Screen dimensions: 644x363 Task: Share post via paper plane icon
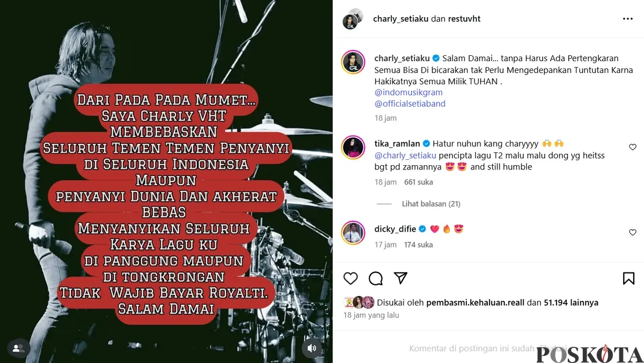point(401,278)
